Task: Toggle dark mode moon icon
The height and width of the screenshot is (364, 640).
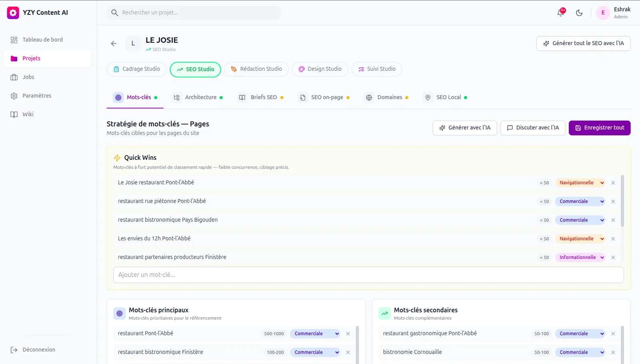Action: pos(579,13)
